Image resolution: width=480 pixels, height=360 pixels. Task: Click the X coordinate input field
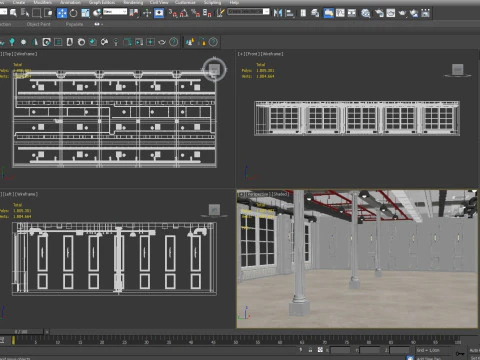pyautogui.click(x=340, y=350)
